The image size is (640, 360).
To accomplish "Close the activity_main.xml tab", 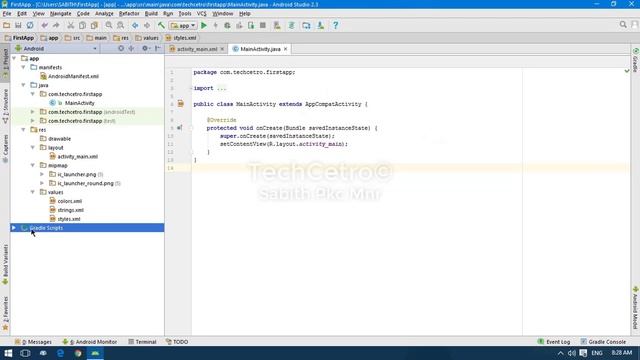I will coord(222,49).
